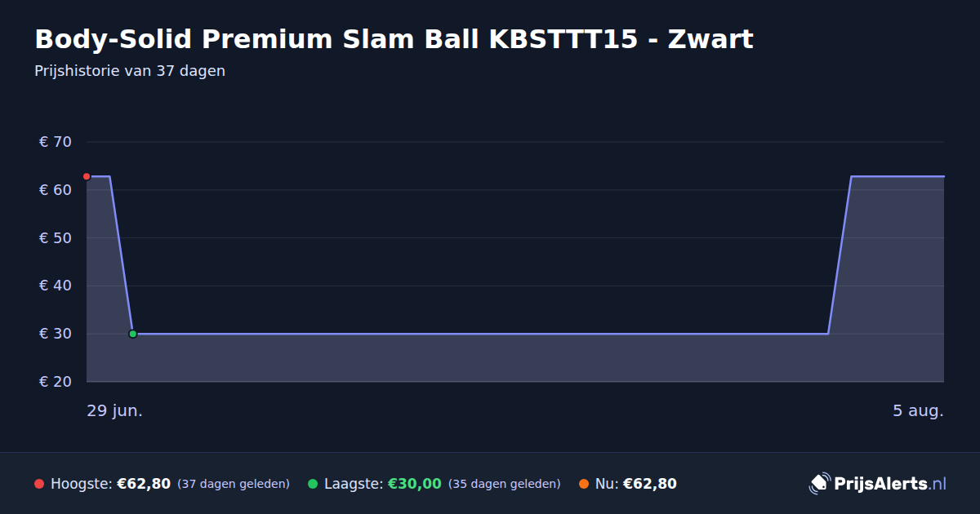The width and height of the screenshot is (980, 514).
Task: Click the orange Nu legend dot
Action: click(584, 484)
